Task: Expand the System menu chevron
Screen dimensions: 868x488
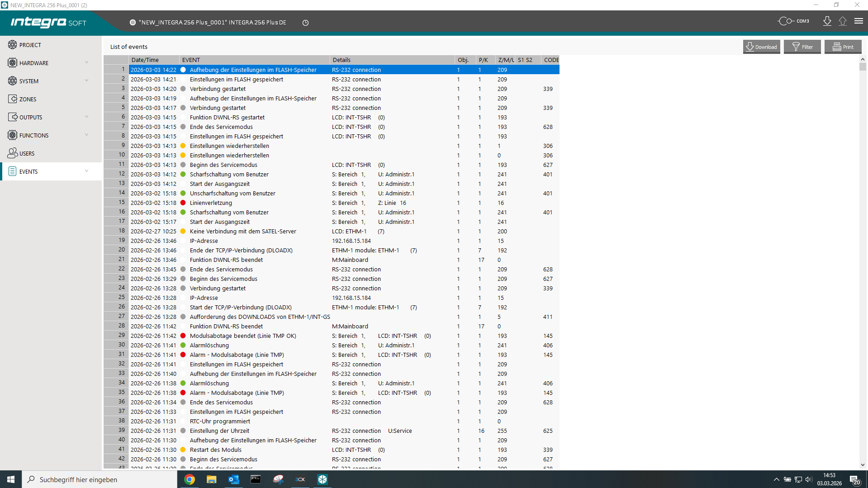Action: (86, 81)
